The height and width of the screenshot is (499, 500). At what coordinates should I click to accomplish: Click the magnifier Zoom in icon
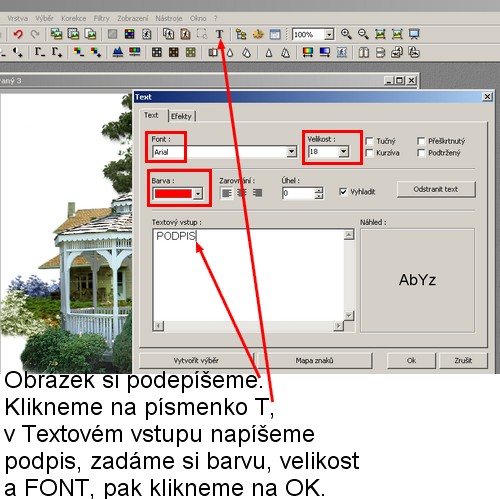pyautogui.click(x=346, y=34)
